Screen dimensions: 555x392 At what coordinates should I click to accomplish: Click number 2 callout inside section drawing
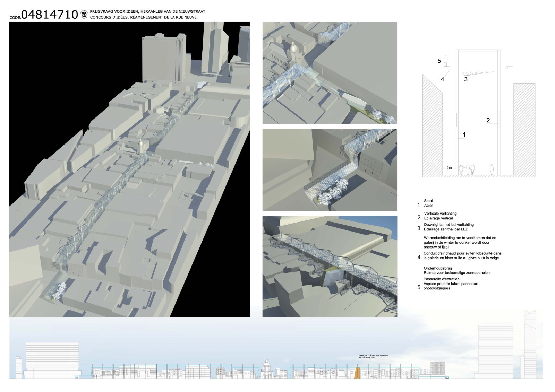click(x=488, y=120)
